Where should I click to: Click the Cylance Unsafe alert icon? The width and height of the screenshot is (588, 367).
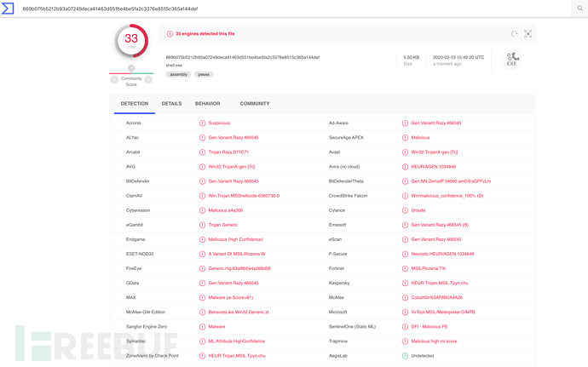point(405,210)
